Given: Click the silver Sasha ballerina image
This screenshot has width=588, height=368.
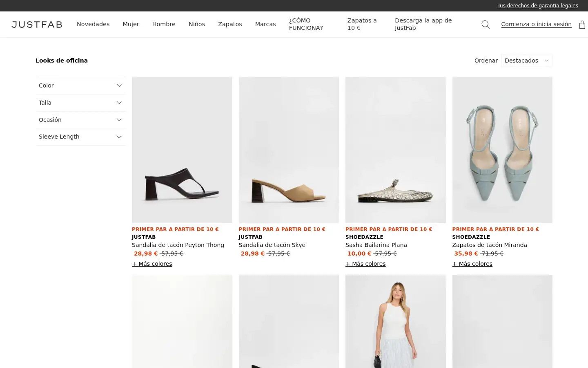Looking at the screenshot, I should (x=396, y=150).
